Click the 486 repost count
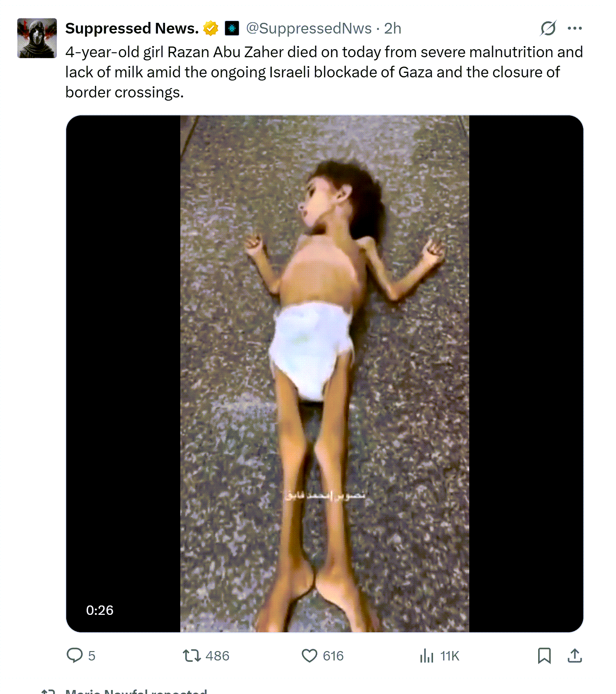 coord(217,656)
